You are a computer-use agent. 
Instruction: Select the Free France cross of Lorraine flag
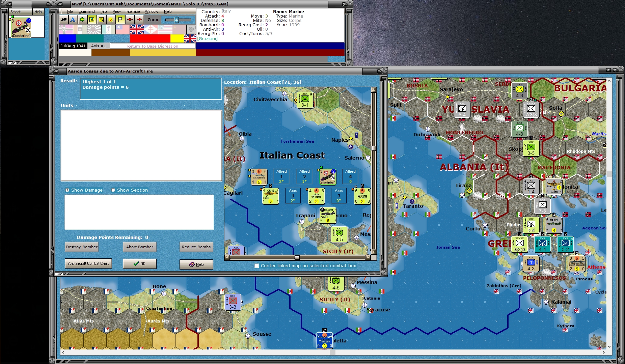151,29
